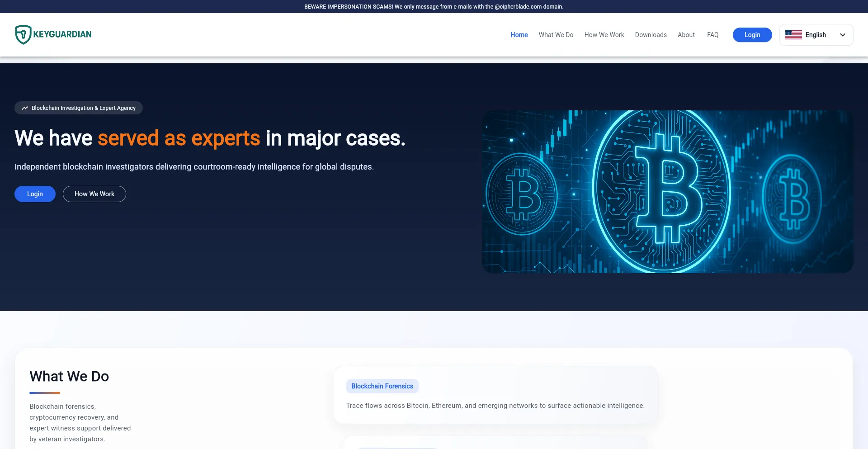Click the impersonation scam warning banner
The image size is (868, 449).
pyautogui.click(x=434, y=6)
